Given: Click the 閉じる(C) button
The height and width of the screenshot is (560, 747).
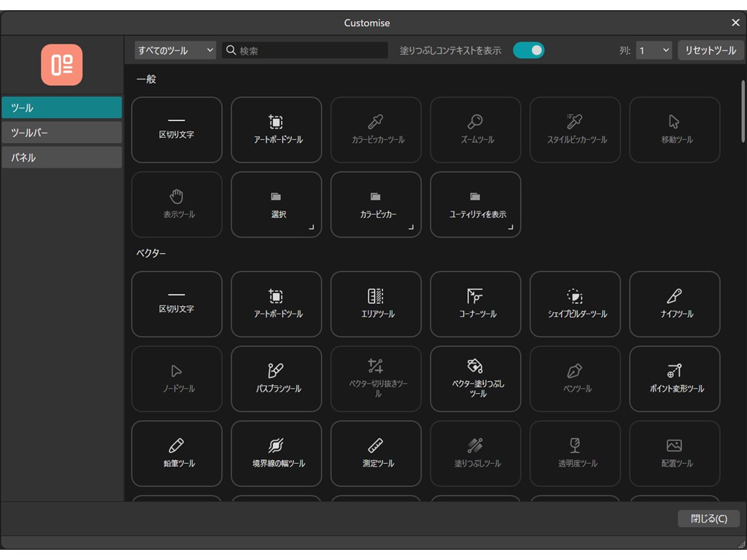Looking at the screenshot, I should coord(708,518).
